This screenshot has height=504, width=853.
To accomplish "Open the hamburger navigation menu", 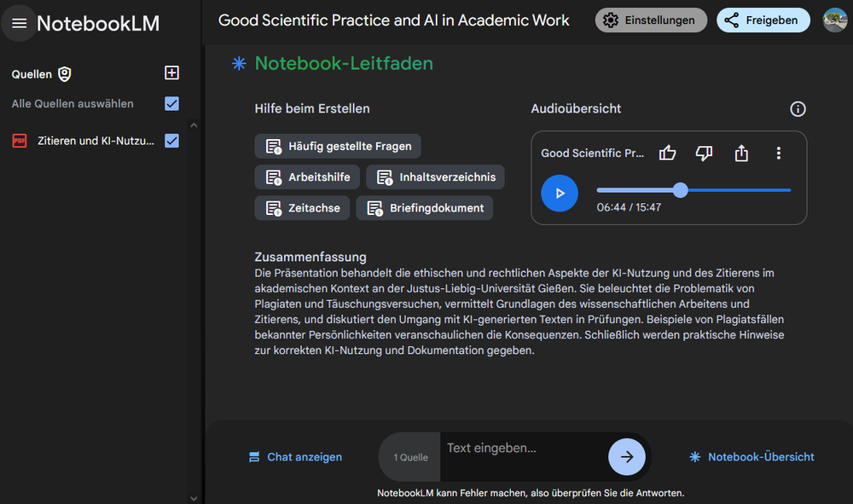I will point(19,23).
